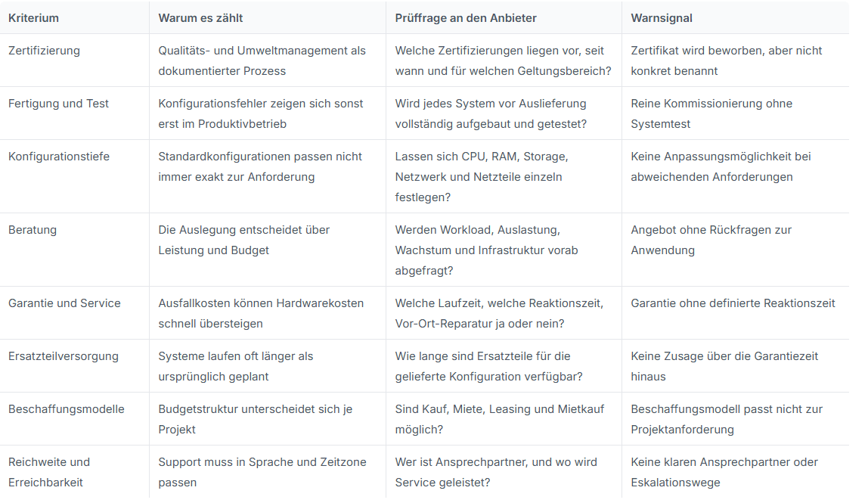Viewport: 868px width, 503px height.
Task: Select 'Angebot ohne Rückfragen zur Anwendung' cell
Action: tap(711, 240)
